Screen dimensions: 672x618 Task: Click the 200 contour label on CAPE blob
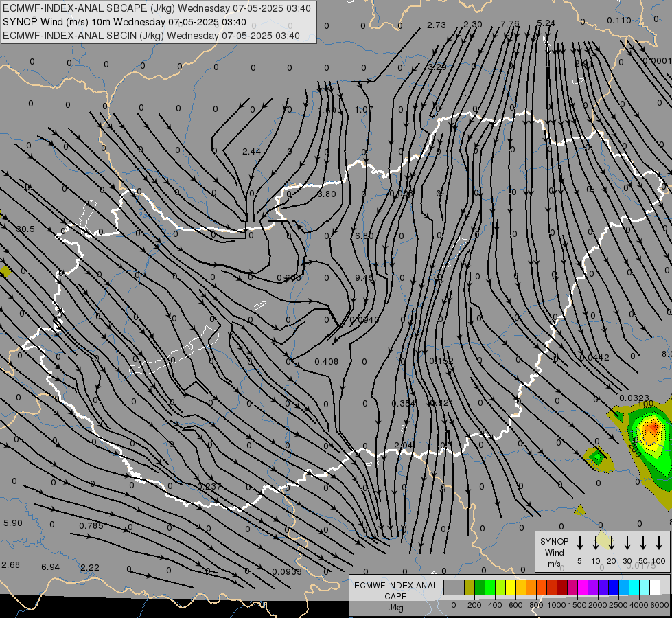click(635, 450)
